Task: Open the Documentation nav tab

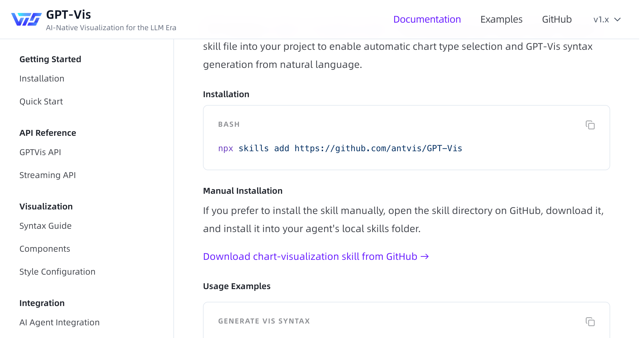Action: coord(427,19)
